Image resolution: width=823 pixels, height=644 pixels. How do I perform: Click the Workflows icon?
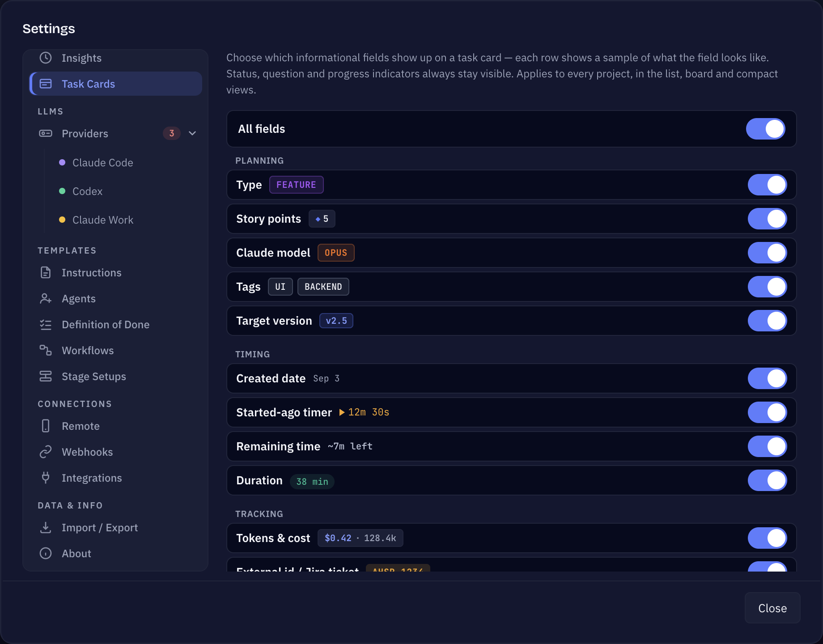coord(46,350)
